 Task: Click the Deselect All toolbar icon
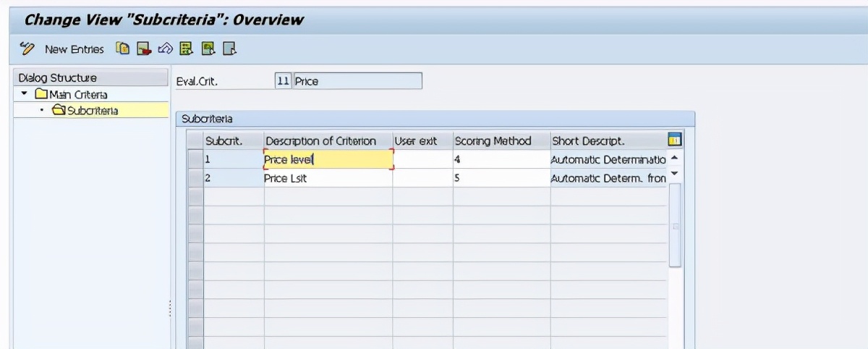tap(229, 49)
